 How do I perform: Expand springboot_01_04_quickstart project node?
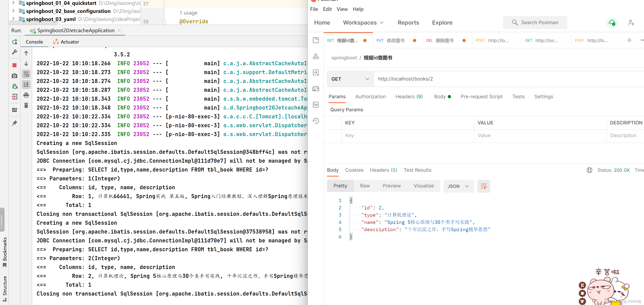[x=13, y=3]
